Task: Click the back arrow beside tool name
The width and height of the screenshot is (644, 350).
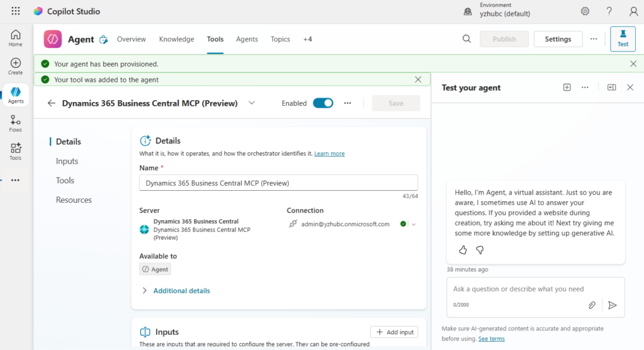Action: click(x=52, y=103)
